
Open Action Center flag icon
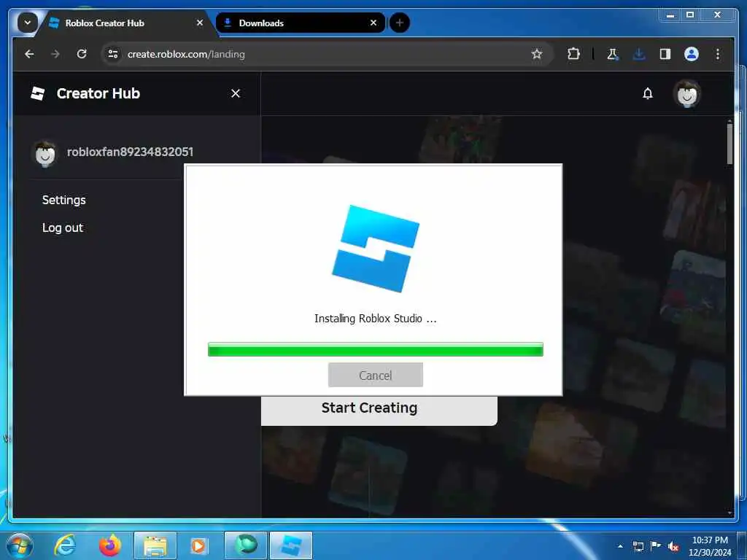[x=656, y=546]
